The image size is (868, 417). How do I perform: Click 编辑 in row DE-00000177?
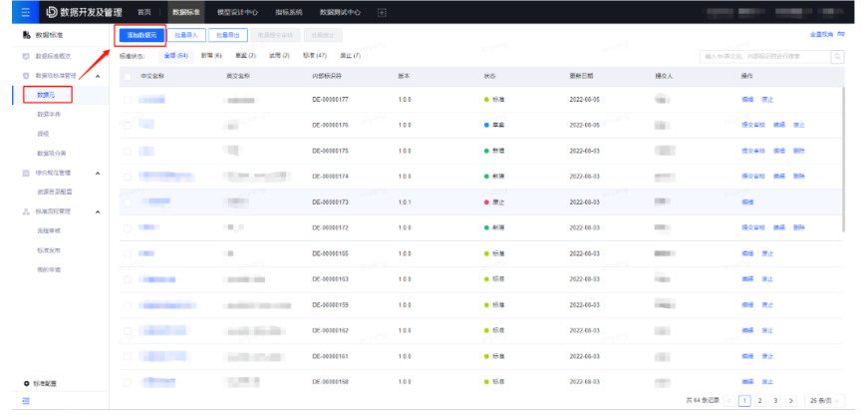[747, 100]
